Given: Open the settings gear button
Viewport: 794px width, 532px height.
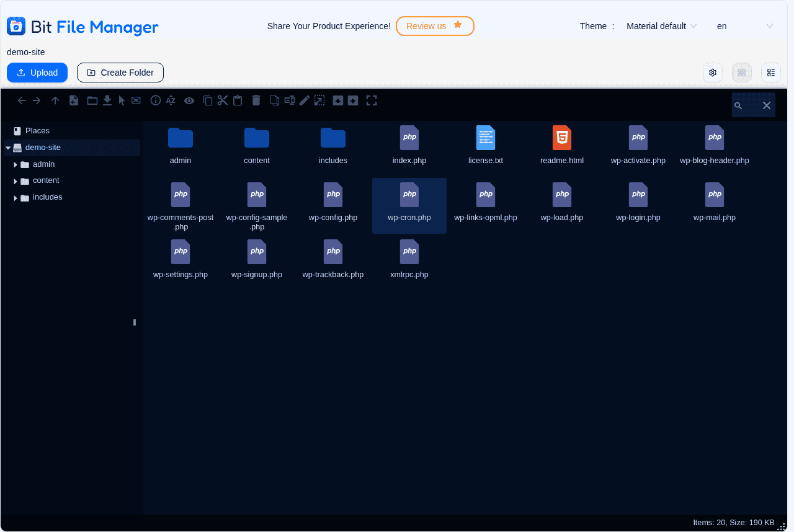Looking at the screenshot, I should pyautogui.click(x=713, y=73).
